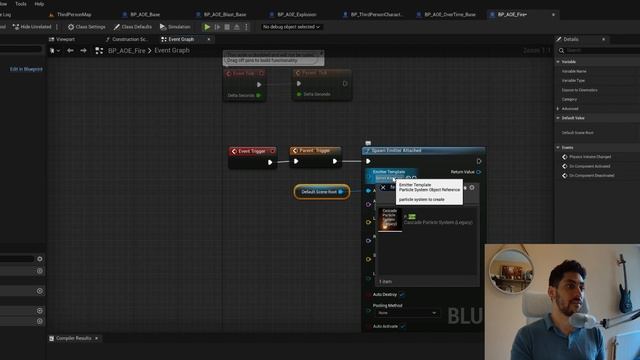The image size is (640, 360).
Task: Collapse the Events section in Details
Action: pyautogui.click(x=558, y=147)
